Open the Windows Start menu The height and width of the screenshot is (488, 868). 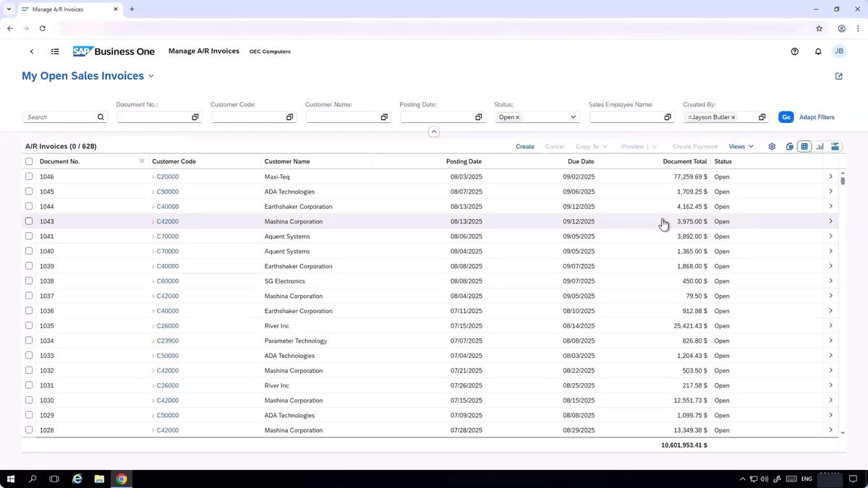pos(11,479)
